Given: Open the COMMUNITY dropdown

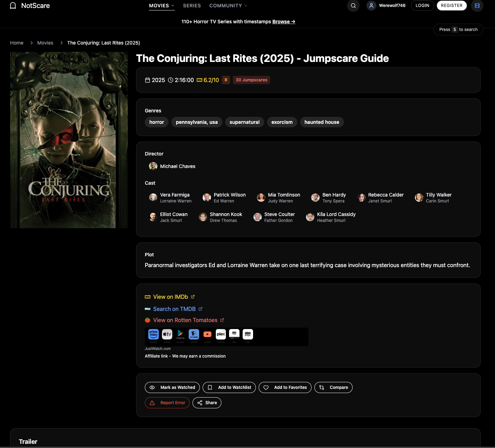Looking at the screenshot, I should coord(228,6).
